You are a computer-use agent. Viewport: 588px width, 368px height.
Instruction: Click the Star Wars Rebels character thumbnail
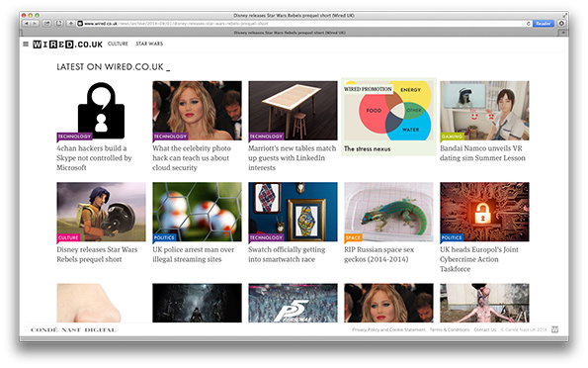[x=101, y=212]
